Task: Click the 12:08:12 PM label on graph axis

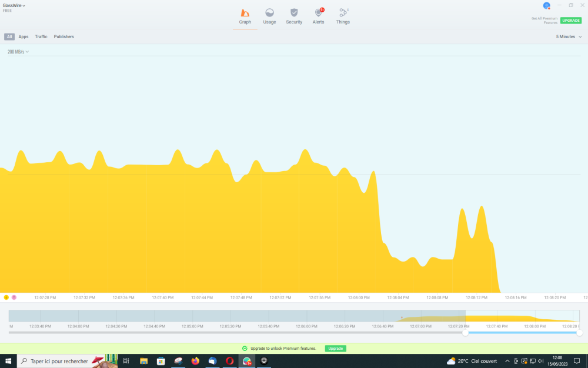Action: tap(476, 297)
